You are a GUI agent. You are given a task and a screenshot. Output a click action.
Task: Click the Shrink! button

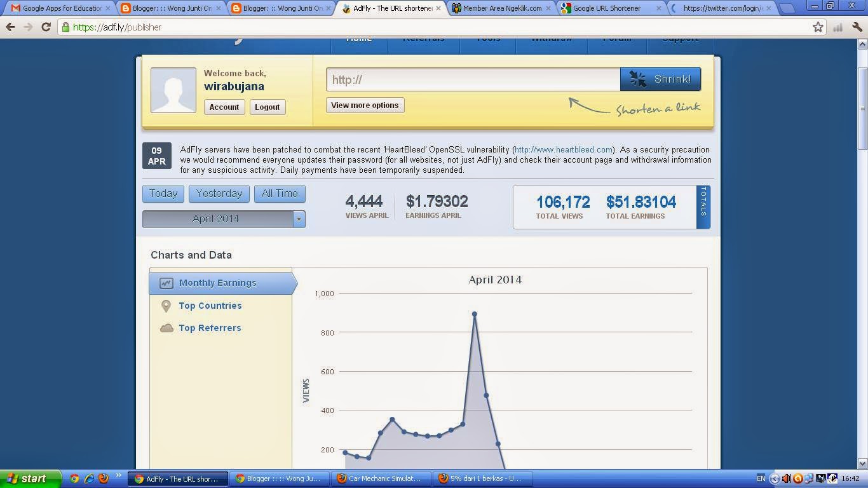click(660, 79)
